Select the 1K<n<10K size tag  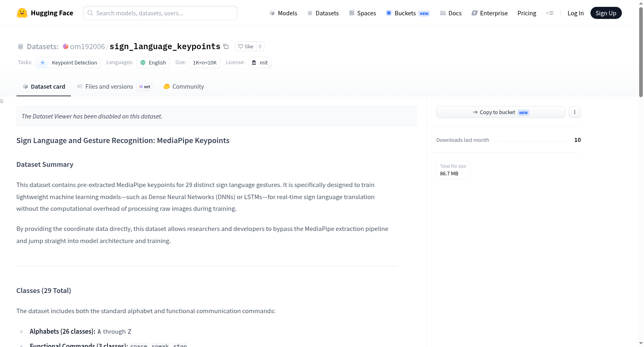[x=204, y=62]
